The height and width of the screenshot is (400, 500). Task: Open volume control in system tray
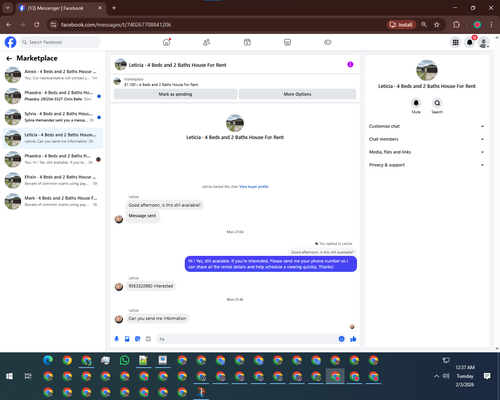pos(446,376)
